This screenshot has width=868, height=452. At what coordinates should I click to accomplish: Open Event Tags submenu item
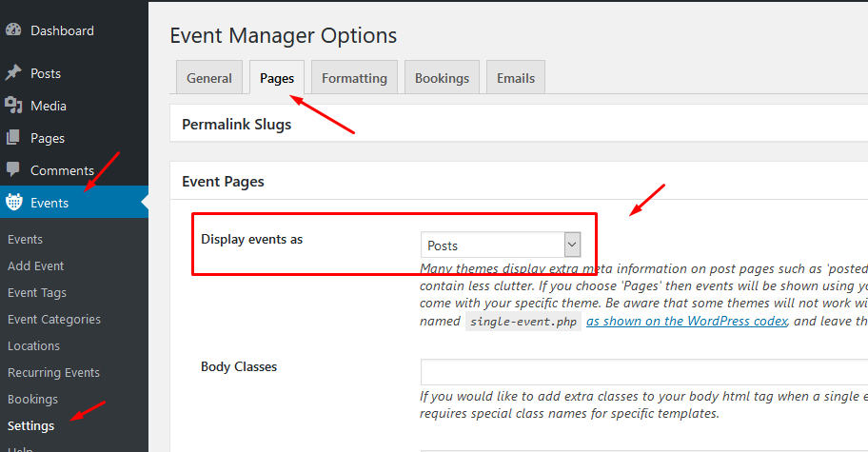pyautogui.click(x=37, y=293)
